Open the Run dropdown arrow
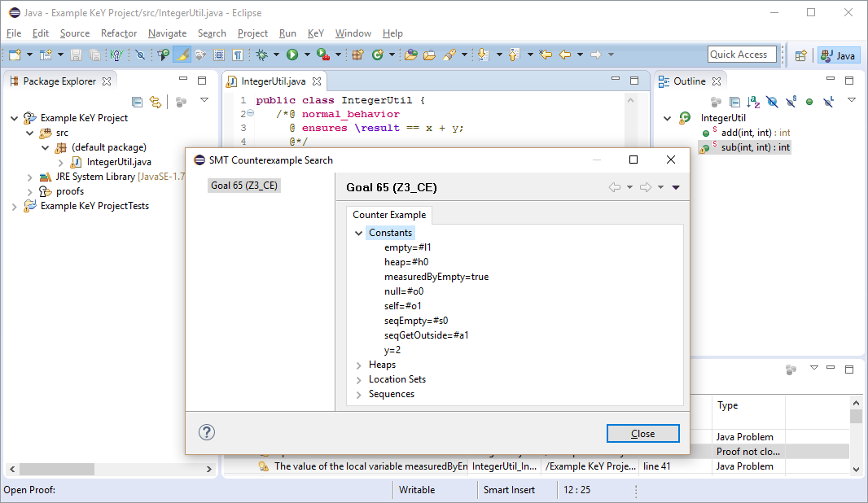 tap(307, 55)
